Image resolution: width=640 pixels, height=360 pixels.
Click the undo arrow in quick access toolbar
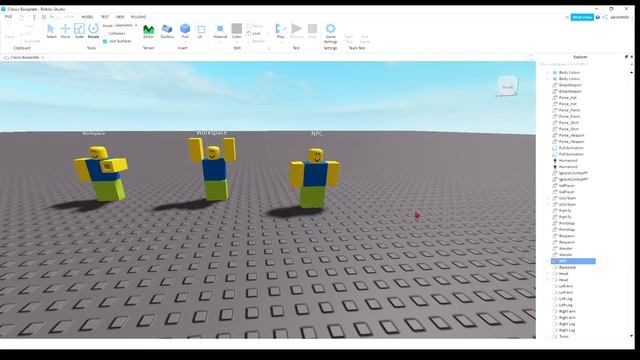click(52, 17)
